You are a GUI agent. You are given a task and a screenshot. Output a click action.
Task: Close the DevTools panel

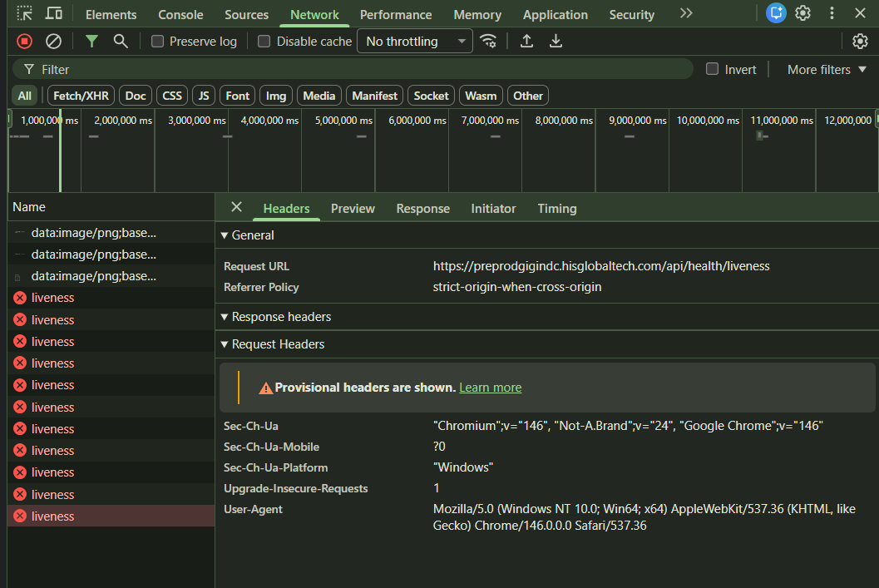coord(860,13)
